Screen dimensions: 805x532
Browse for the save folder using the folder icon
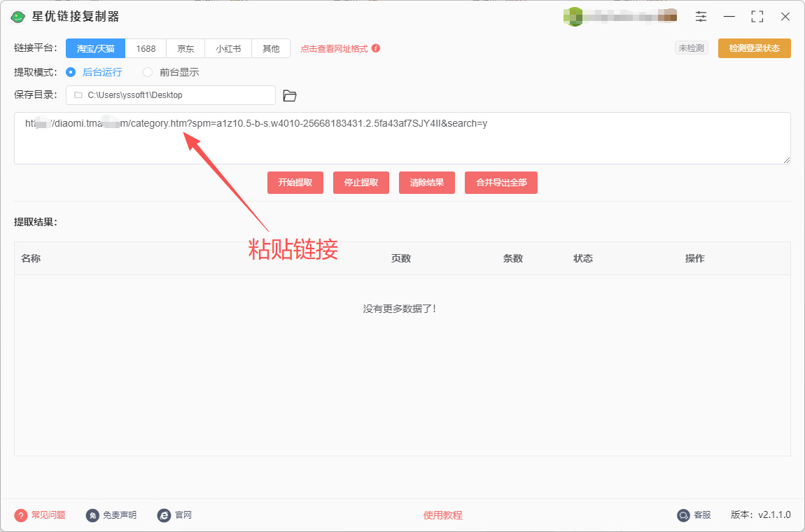(x=290, y=95)
